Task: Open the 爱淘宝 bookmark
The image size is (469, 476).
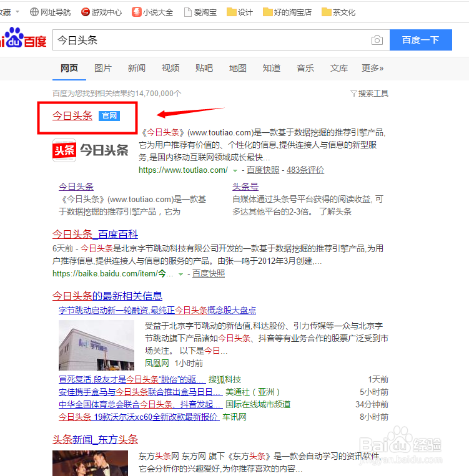Action: point(200,12)
